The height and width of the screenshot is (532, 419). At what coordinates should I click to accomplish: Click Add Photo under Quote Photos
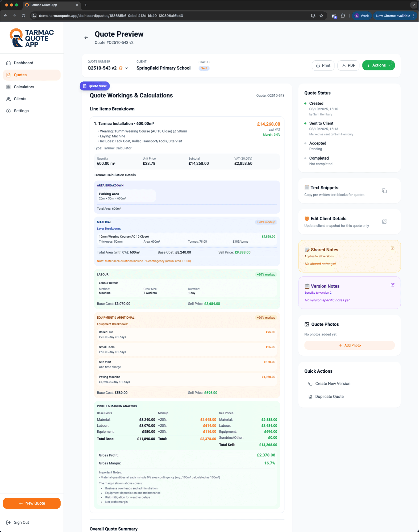coord(349,345)
